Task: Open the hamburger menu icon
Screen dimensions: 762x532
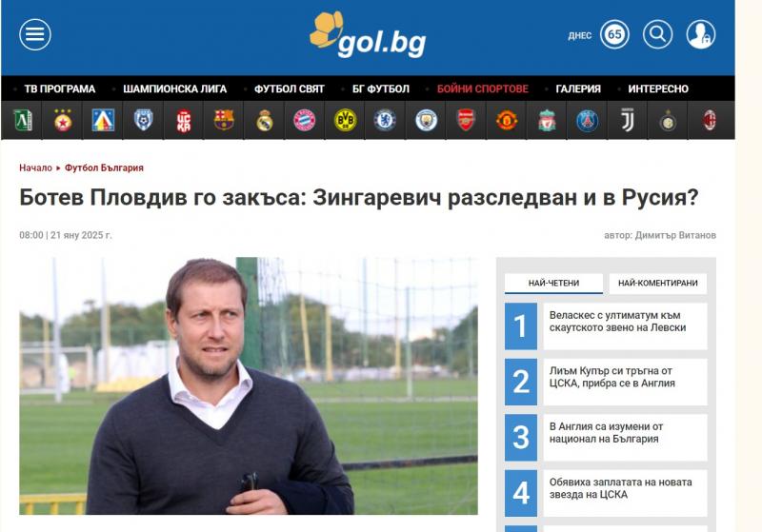Action: pyautogui.click(x=35, y=34)
